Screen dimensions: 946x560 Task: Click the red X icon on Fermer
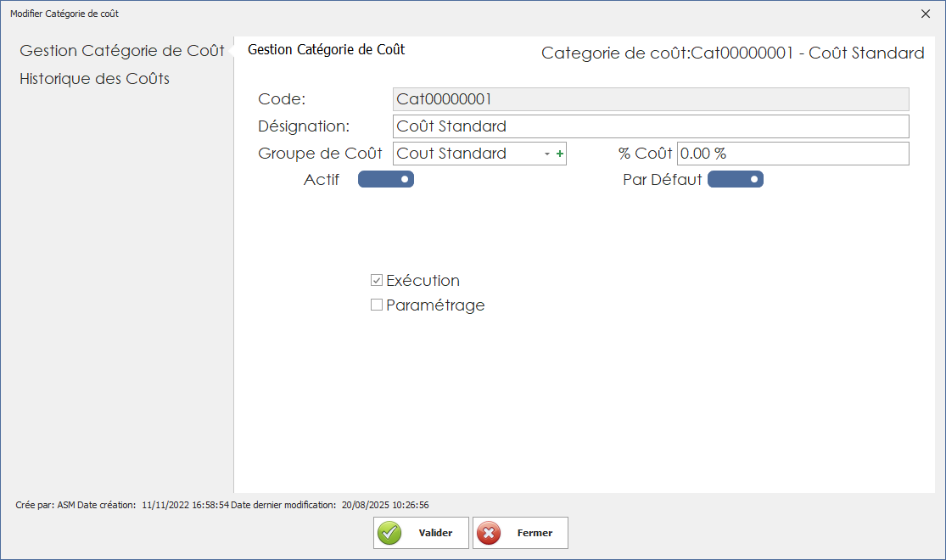pos(489,533)
